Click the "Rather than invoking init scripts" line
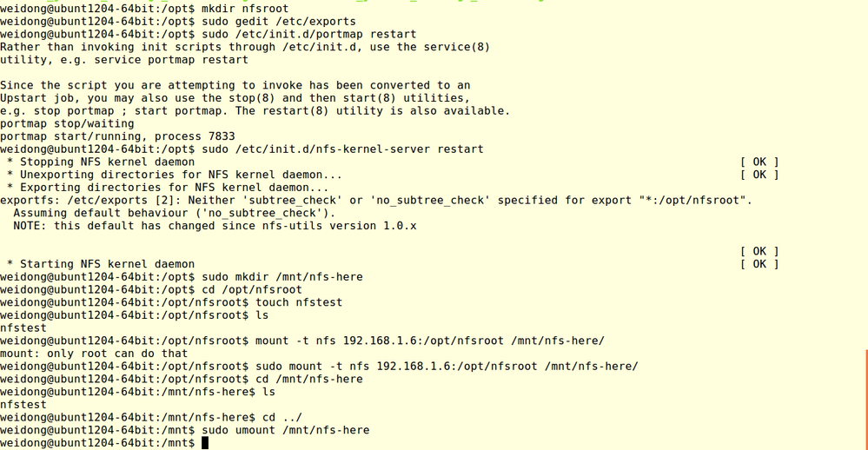 coord(244,47)
